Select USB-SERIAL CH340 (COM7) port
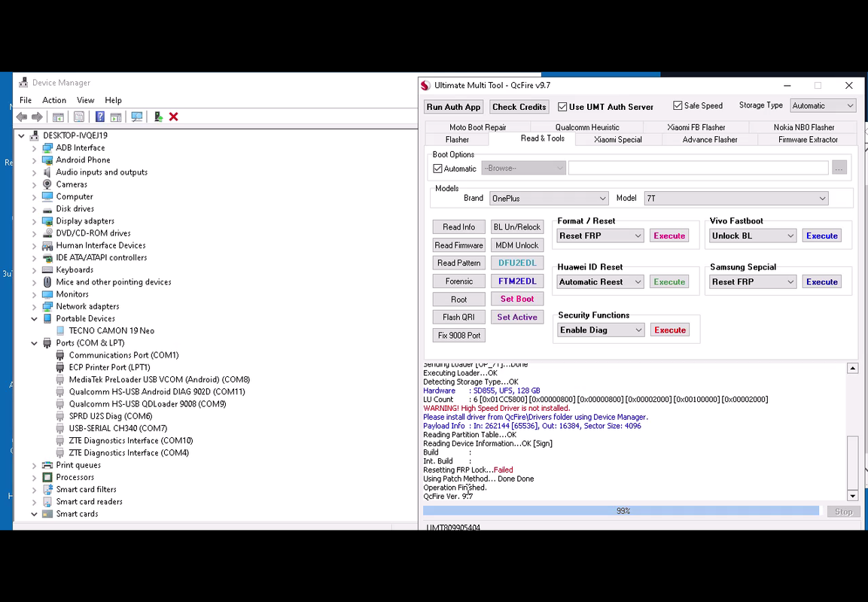The image size is (868, 602). [118, 428]
